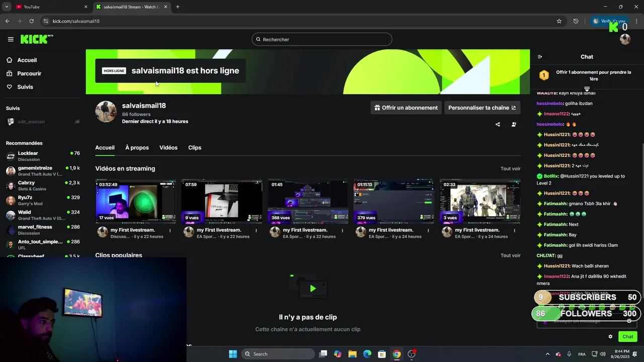Viewport: 644px width, 362px height.
Task: Open the 01:11:13 video thumbnail
Action: (394, 201)
